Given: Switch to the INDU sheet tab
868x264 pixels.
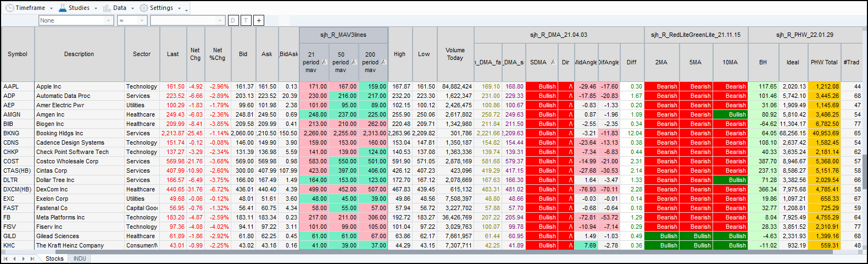Looking at the screenshot, I should tap(80, 258).
